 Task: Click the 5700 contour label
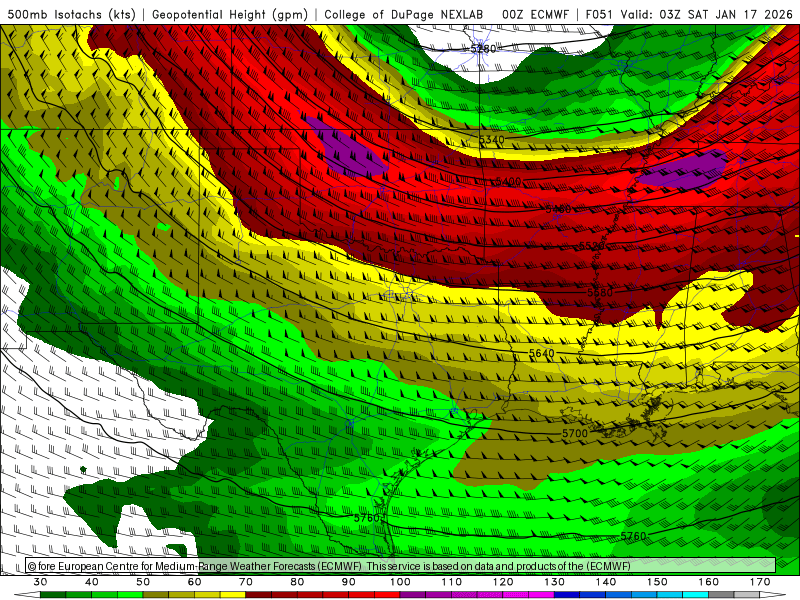click(x=575, y=433)
